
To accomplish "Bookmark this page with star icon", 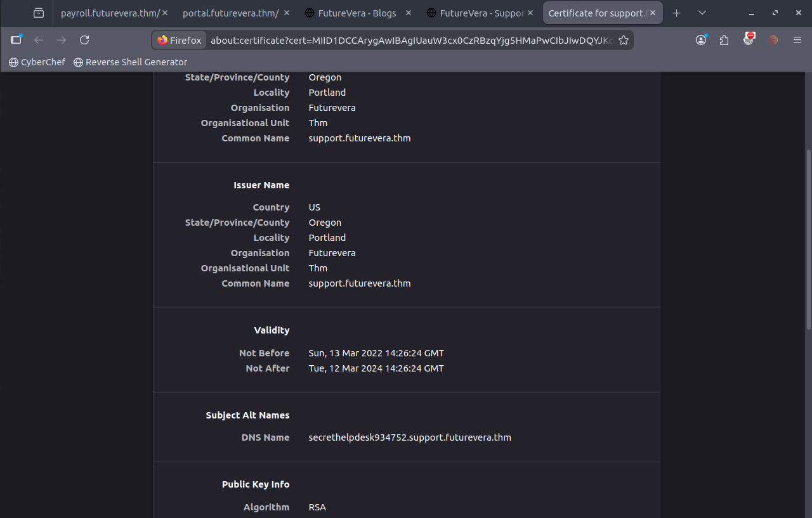I will [624, 40].
